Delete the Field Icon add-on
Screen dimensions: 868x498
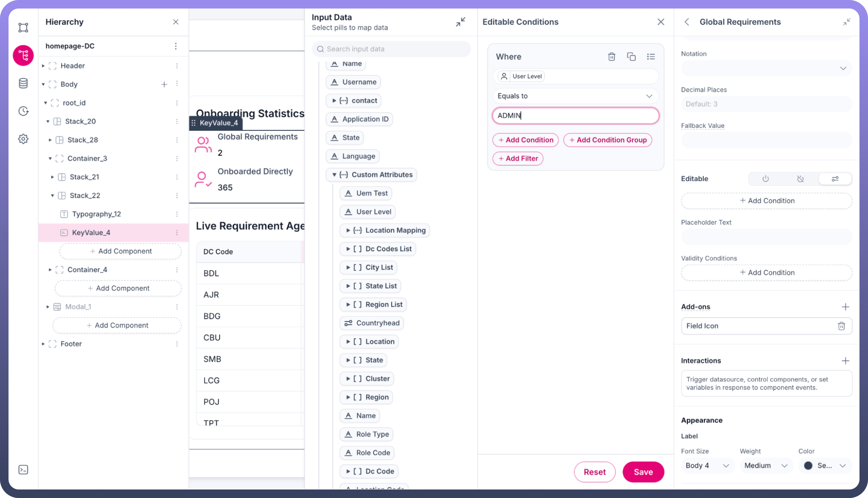click(x=841, y=326)
